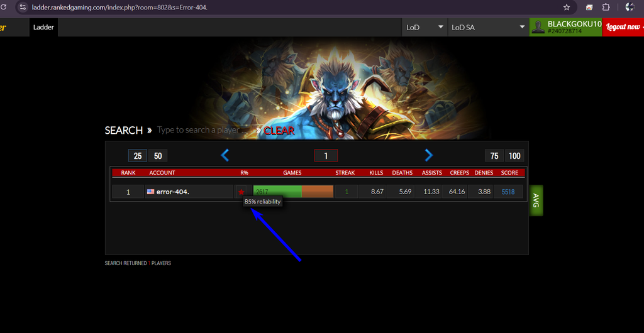Sort by the SCORE column header
Screen dimensions: 644x333
pyautogui.click(x=509, y=173)
